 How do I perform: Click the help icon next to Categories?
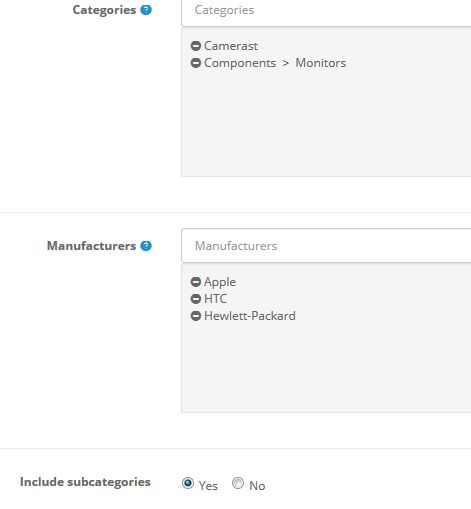[146, 10]
